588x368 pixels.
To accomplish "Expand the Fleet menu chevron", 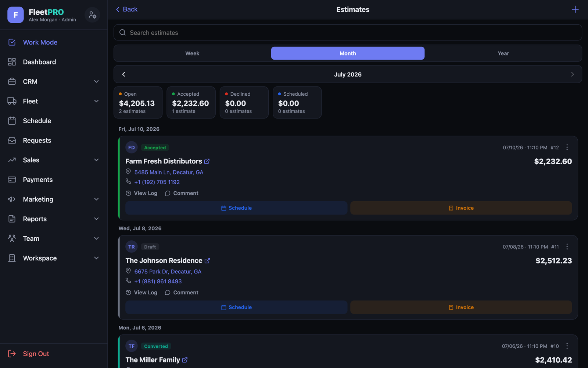I will pos(96,101).
